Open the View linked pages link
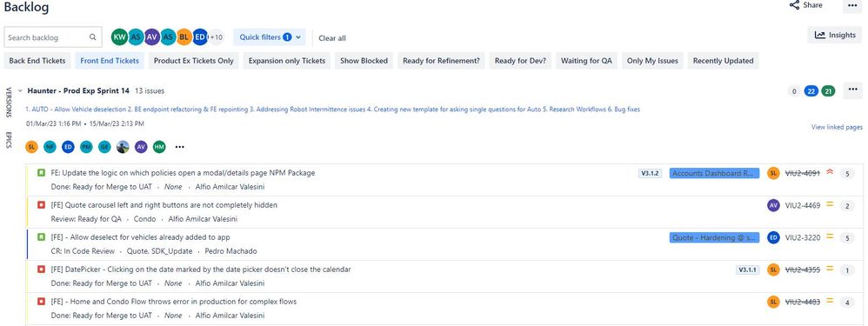The height and width of the screenshot is (326, 868). (x=837, y=127)
